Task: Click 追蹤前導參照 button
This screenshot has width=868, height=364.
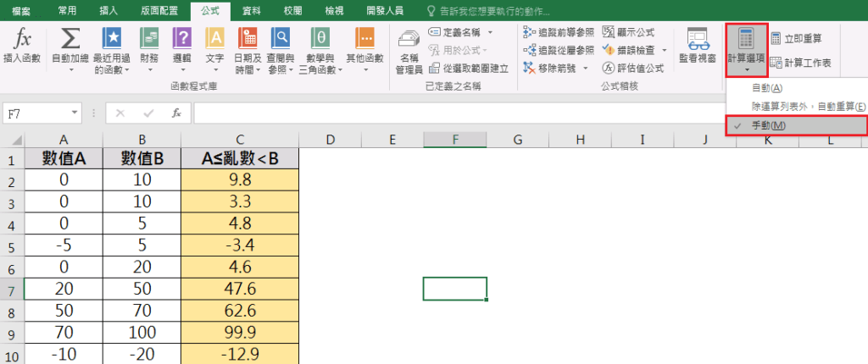Action: (x=559, y=31)
